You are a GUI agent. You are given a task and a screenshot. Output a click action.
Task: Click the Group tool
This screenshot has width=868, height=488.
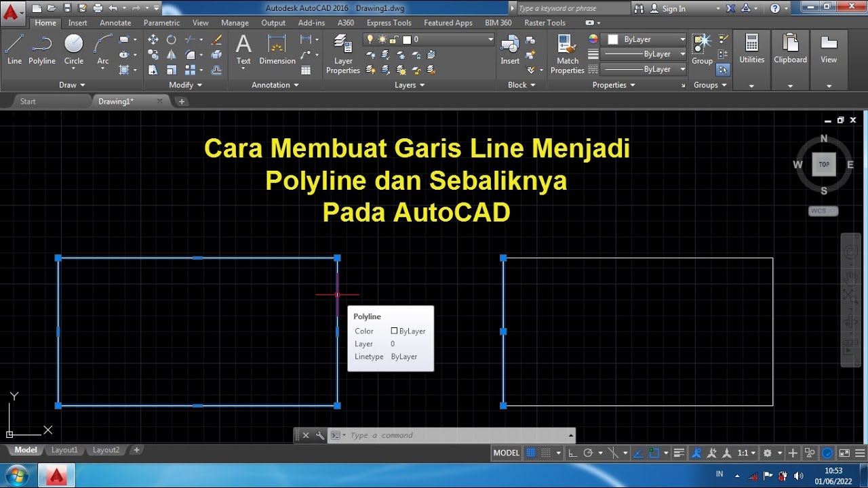point(703,49)
